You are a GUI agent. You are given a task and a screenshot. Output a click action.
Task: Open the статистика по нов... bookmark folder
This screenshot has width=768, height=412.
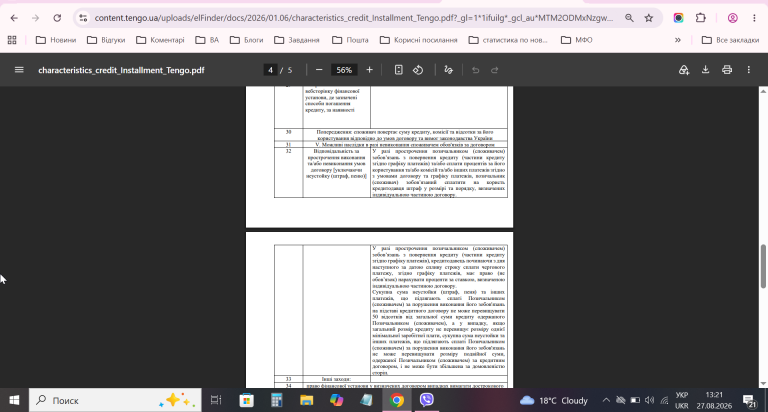point(508,40)
